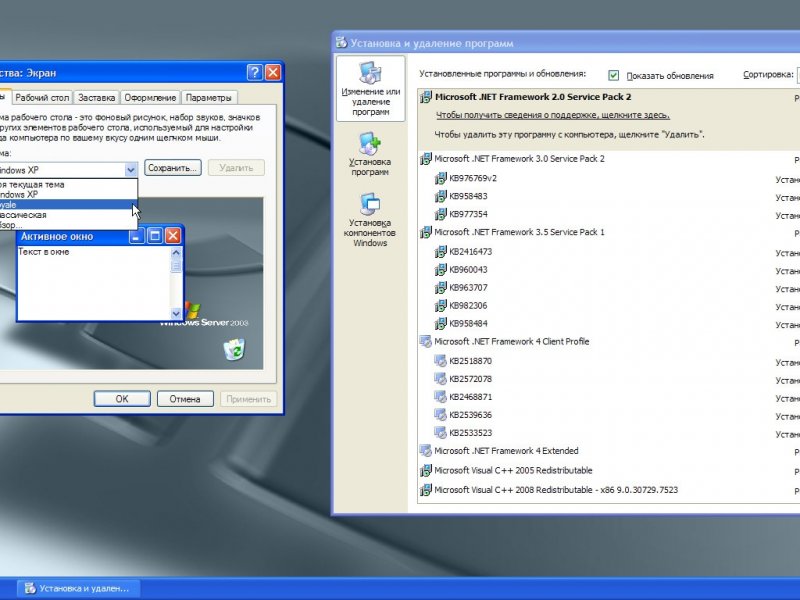Image resolution: width=800 pixels, height=600 pixels.
Task: Click the icon beside .NET Framework 3.0 Service Pack 2
Action: point(426,159)
